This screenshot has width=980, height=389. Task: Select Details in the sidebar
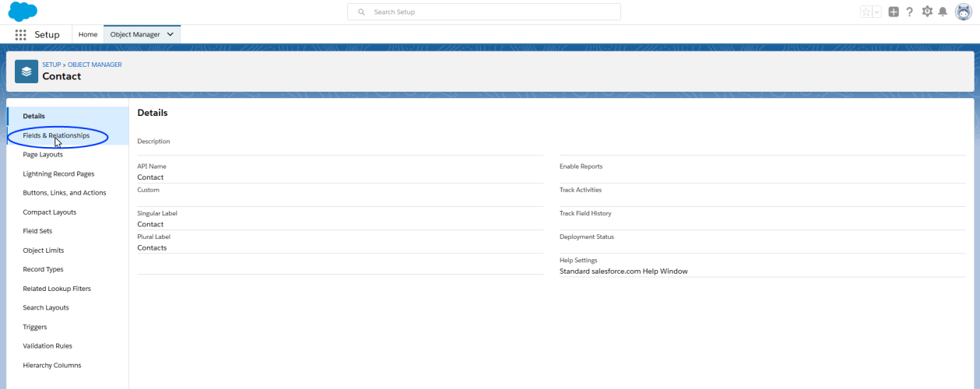pyautogui.click(x=68, y=116)
